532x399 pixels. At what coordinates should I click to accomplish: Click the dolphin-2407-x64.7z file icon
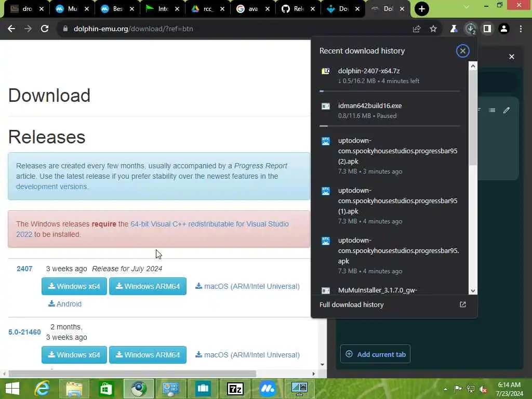[x=326, y=71]
